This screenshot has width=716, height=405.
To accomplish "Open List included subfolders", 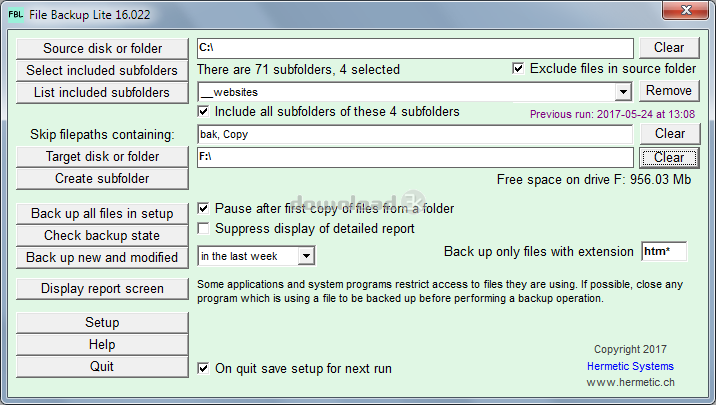I will (102, 93).
